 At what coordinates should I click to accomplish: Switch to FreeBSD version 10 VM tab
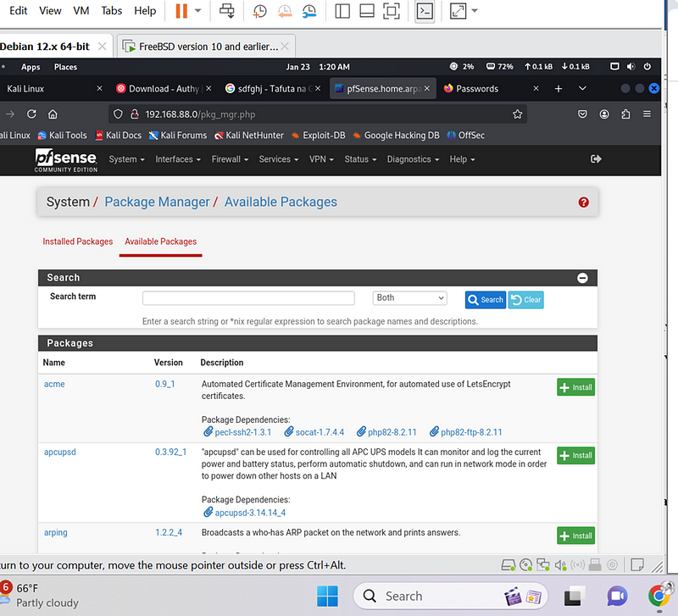point(207,47)
